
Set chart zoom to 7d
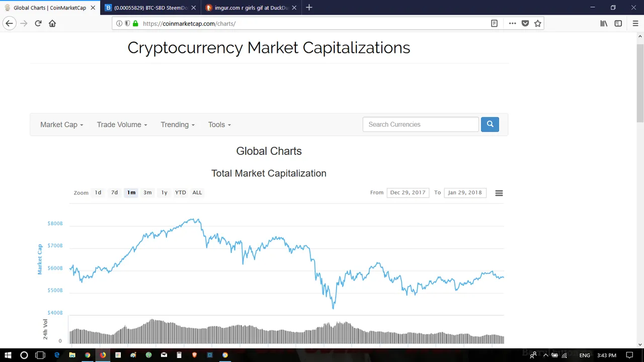115,193
